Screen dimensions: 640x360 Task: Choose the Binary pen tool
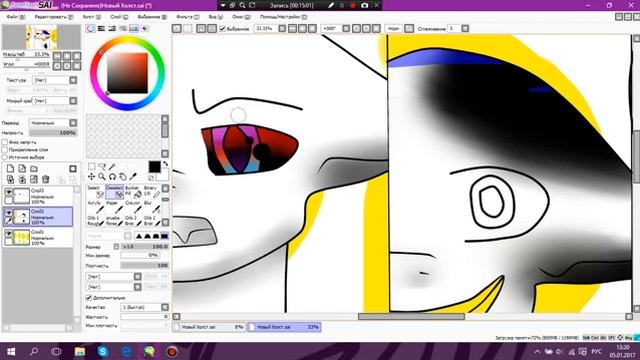(x=151, y=191)
